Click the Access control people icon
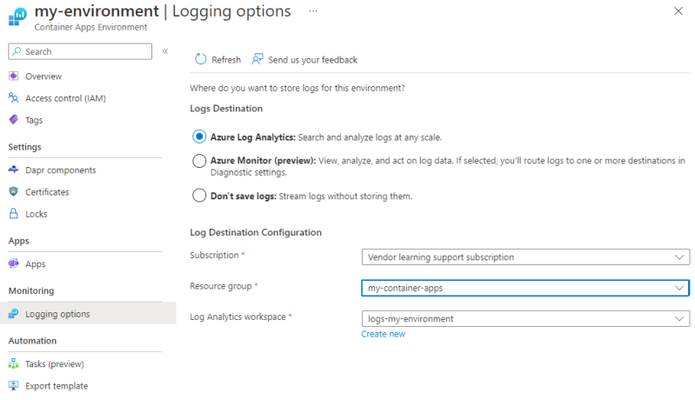The image size is (695, 400). pos(14,98)
